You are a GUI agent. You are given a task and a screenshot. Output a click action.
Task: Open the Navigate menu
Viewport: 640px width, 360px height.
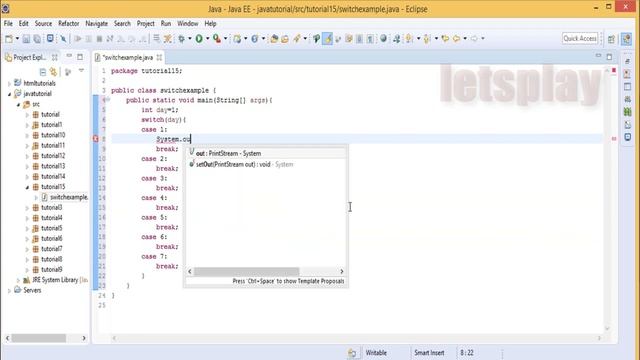point(96,24)
